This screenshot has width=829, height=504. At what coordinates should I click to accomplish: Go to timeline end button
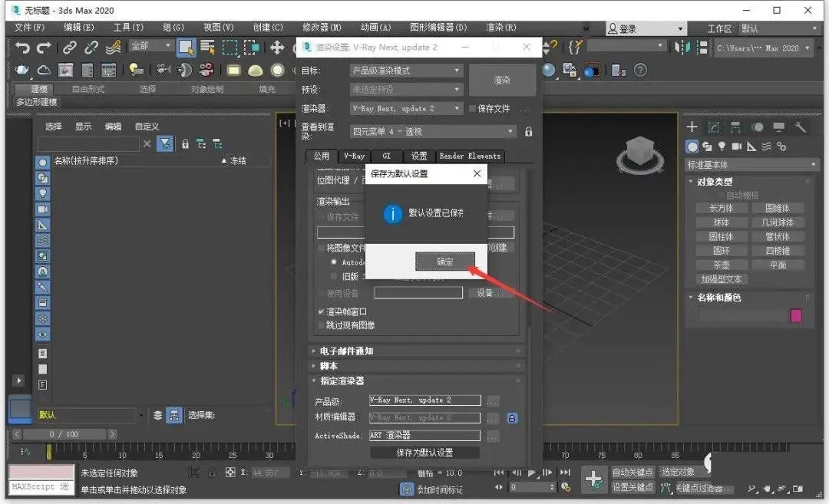[565, 473]
